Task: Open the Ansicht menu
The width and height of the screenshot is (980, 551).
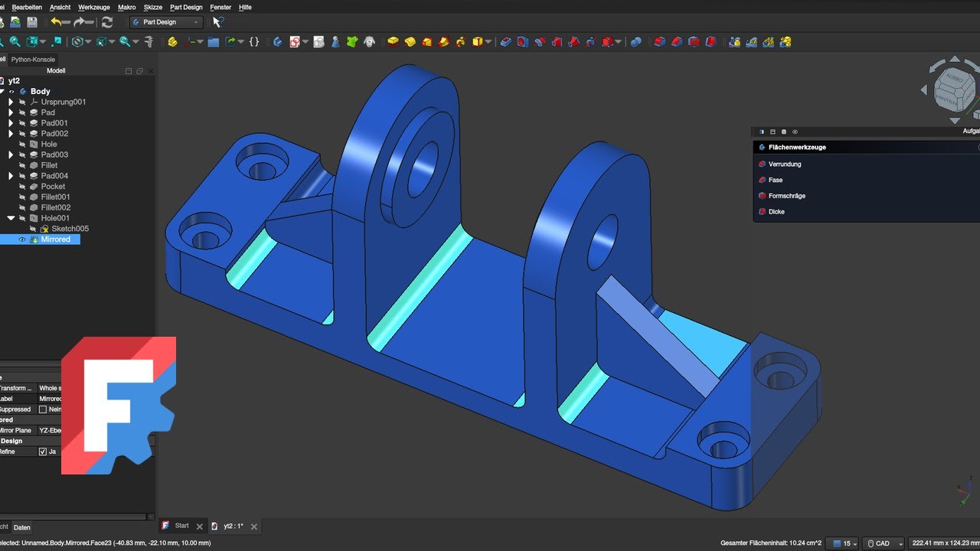Action: click(60, 7)
